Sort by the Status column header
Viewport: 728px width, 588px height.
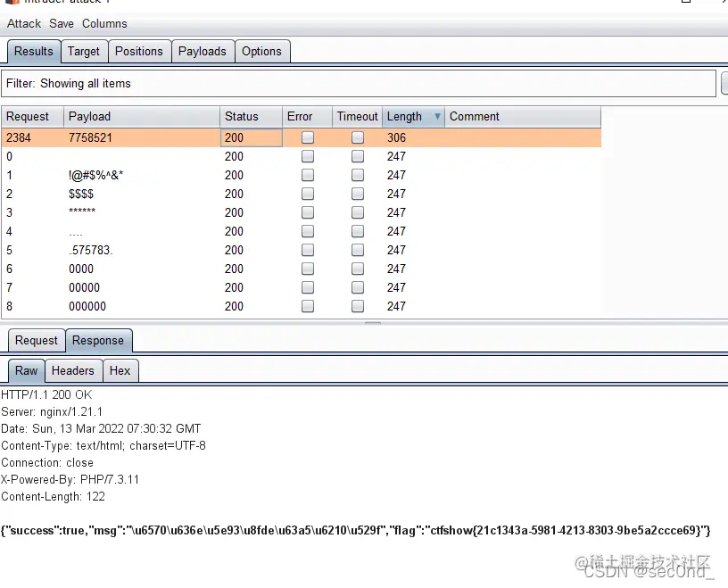click(252, 117)
